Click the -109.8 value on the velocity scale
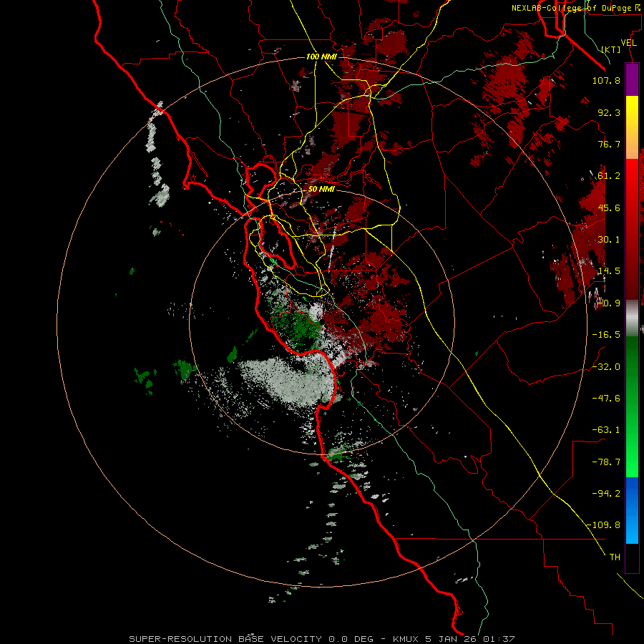Viewport: 644px width, 644px height. [x=604, y=525]
